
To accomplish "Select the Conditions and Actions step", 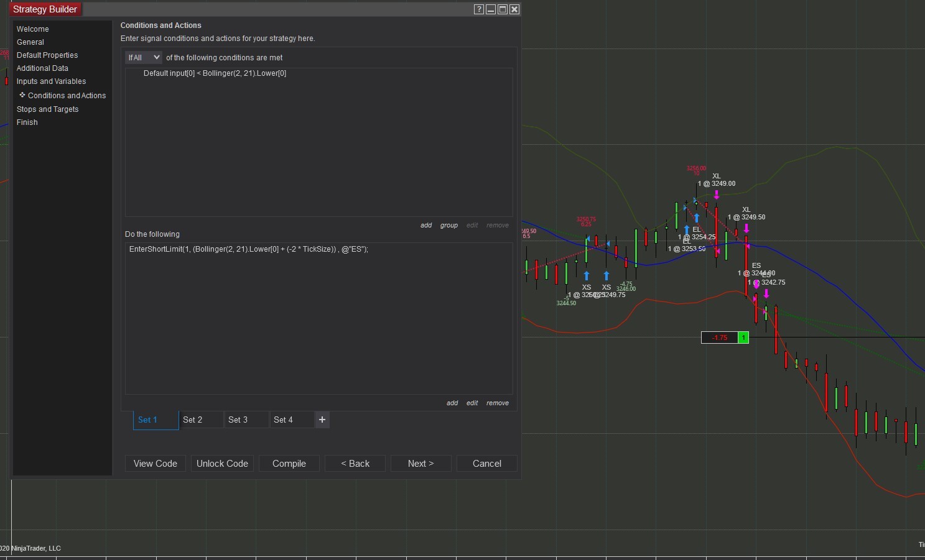I will 67,96.
